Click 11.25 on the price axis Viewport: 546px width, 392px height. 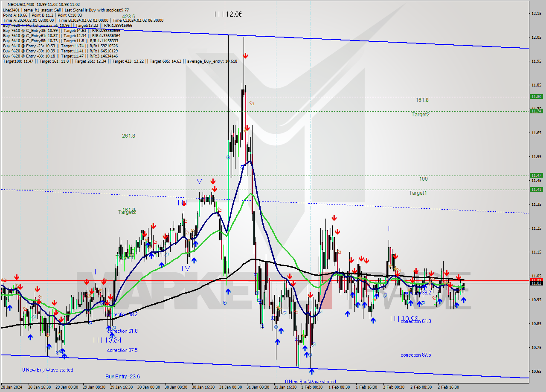click(536, 228)
